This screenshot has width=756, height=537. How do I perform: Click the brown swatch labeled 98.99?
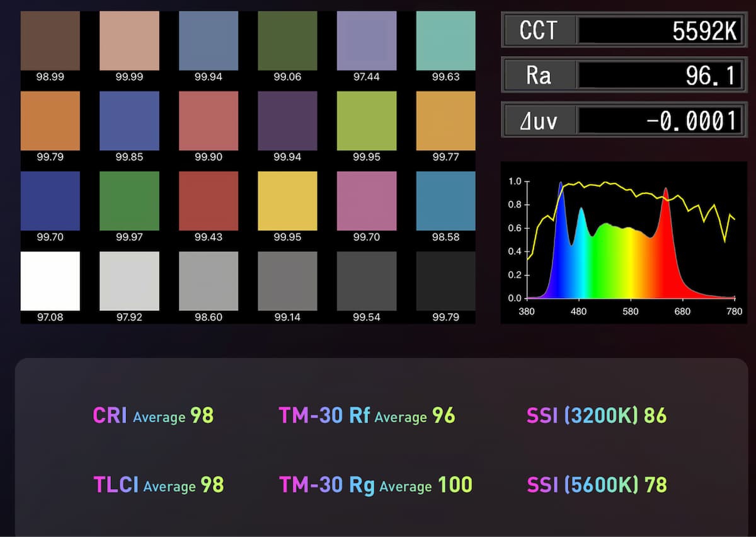click(50, 41)
